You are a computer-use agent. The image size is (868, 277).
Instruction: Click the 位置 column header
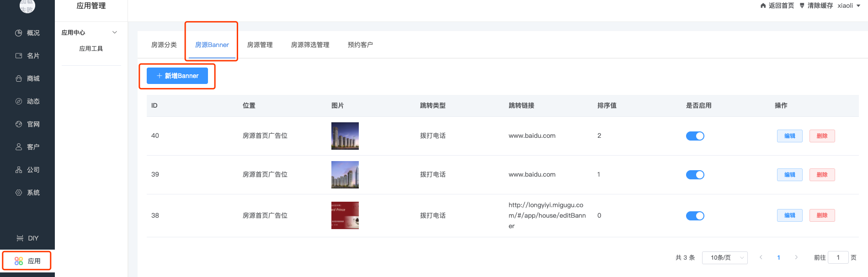coord(249,105)
